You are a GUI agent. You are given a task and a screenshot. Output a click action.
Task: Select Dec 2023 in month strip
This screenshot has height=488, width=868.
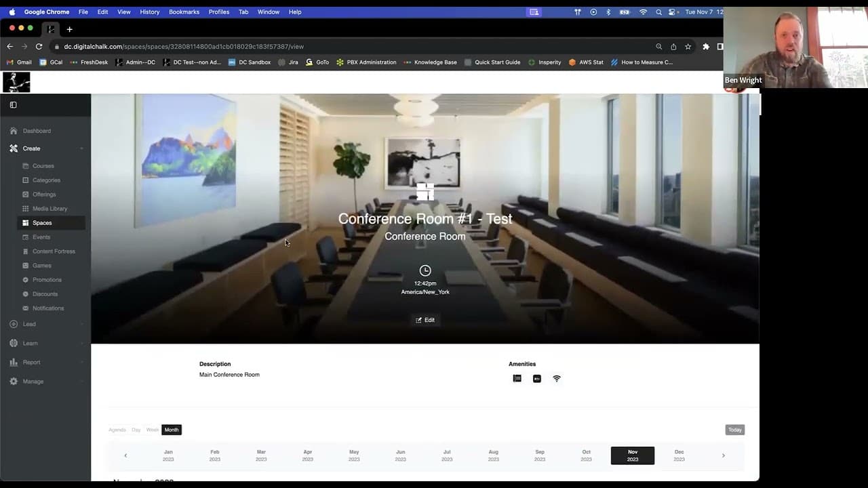click(x=679, y=455)
